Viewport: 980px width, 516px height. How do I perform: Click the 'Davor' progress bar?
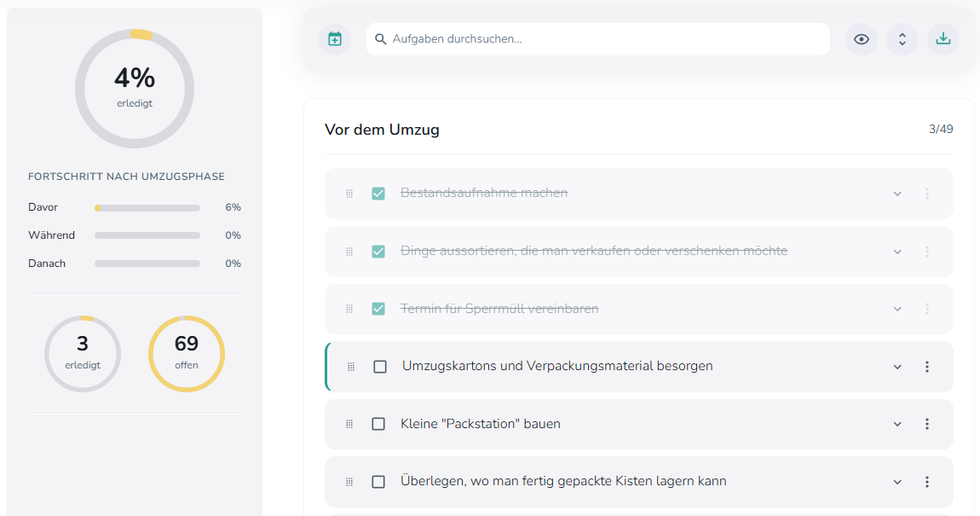147,207
